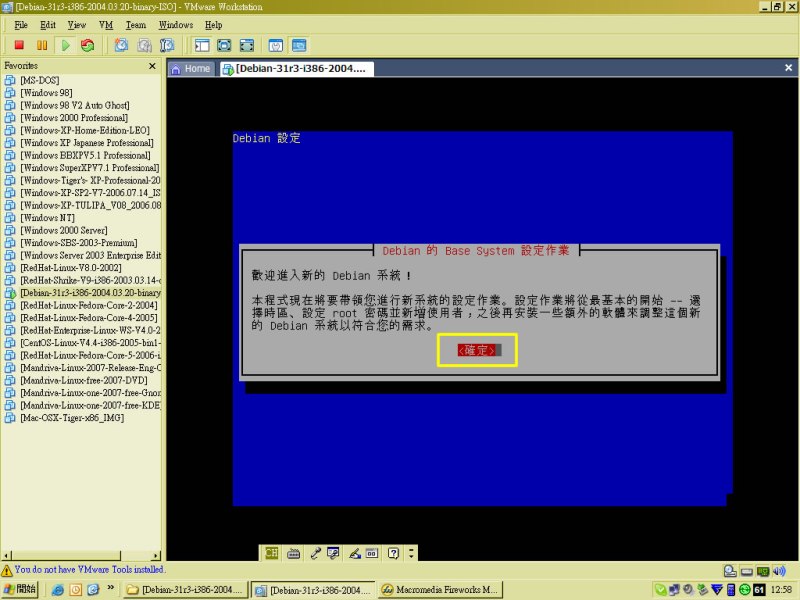Click the help question icon on IME bar

point(393,553)
